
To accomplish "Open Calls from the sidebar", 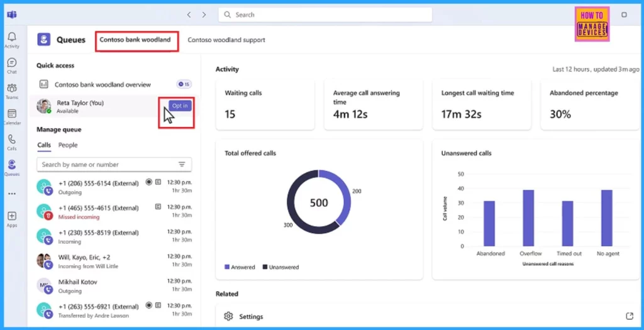I will tap(12, 142).
